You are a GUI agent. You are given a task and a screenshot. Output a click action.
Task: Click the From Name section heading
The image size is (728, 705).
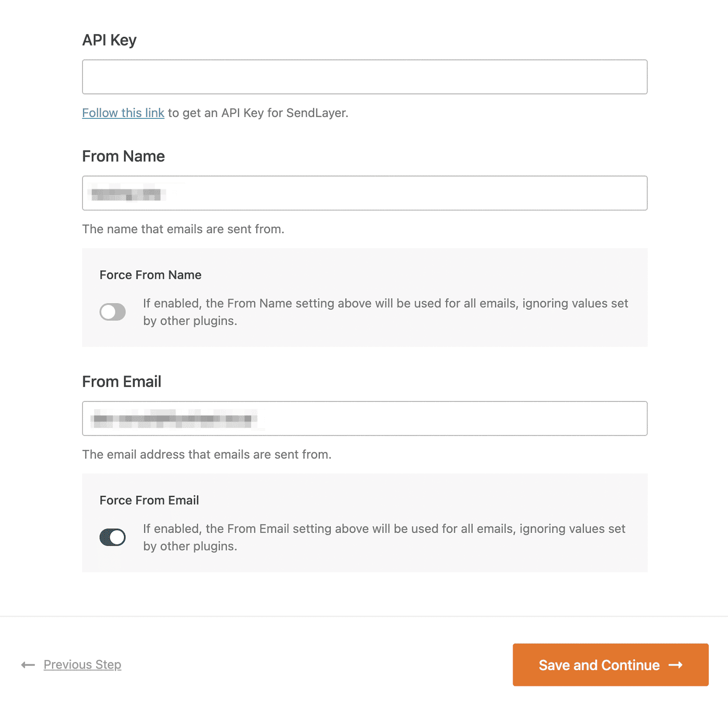pos(123,156)
